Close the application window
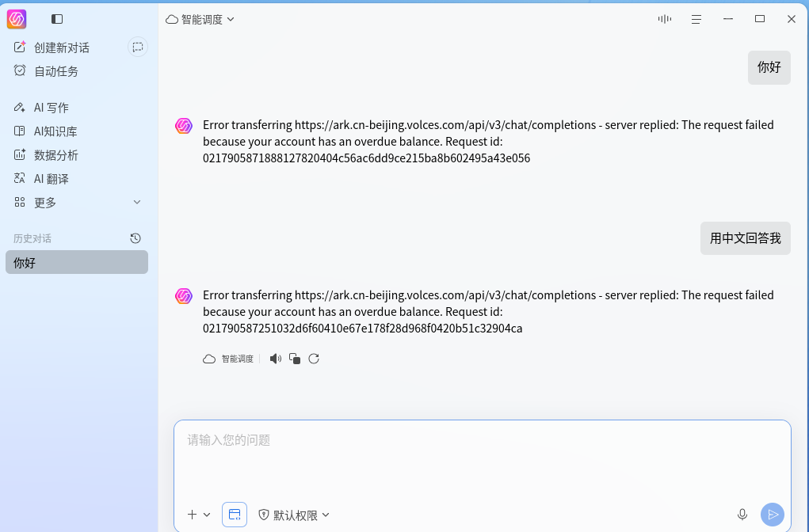 coord(792,19)
